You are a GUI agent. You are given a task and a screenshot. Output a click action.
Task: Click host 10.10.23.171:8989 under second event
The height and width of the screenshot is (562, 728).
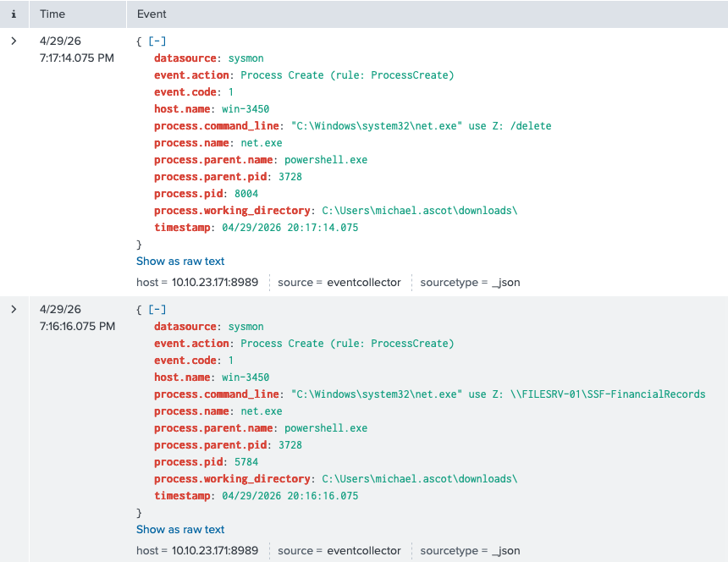pyautogui.click(x=215, y=550)
